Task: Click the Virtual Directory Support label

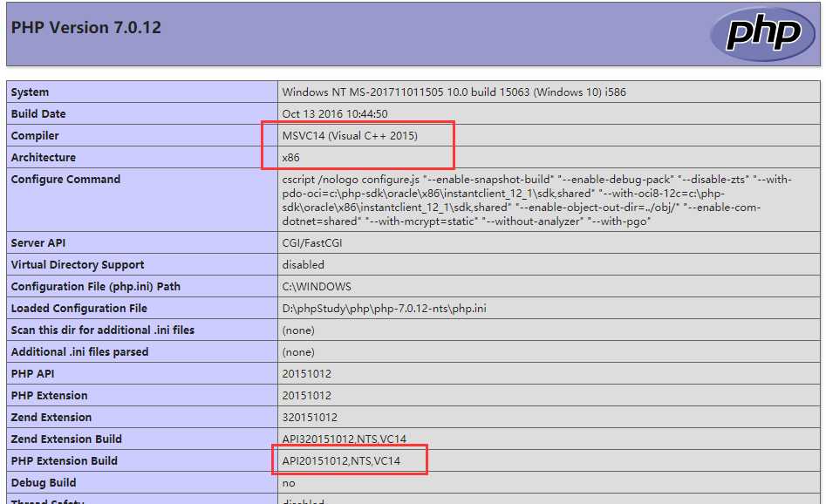Action: point(78,265)
